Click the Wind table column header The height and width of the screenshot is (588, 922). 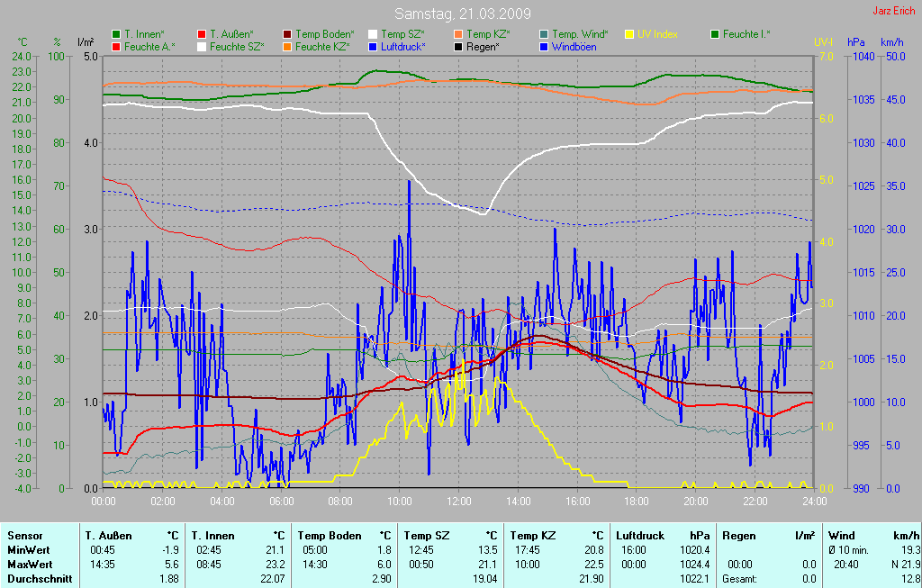[842, 536]
